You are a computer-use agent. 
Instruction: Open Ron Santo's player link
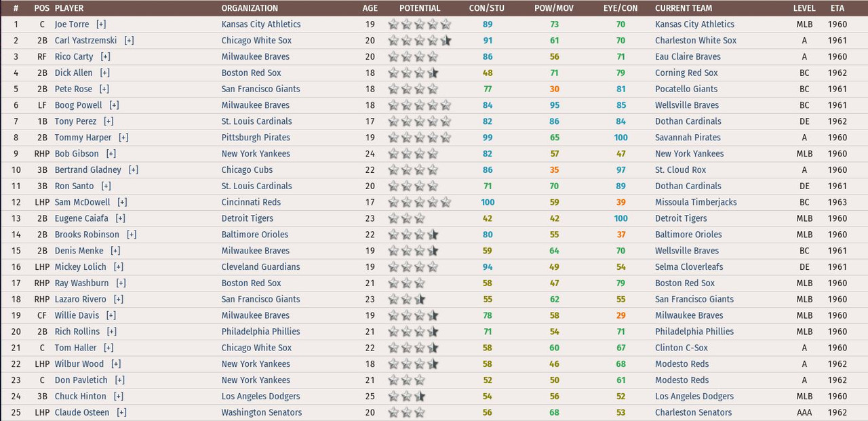pyautogui.click(x=75, y=186)
